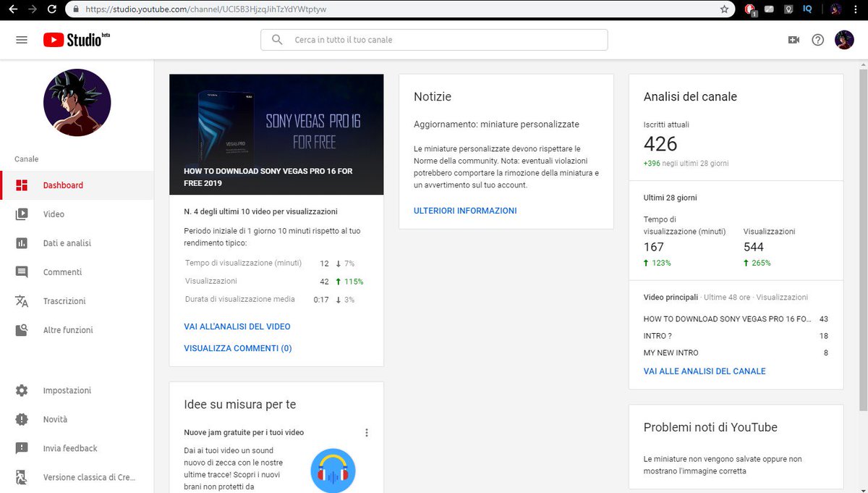Click the browser forward arrow
The image size is (868, 493).
(x=31, y=9)
